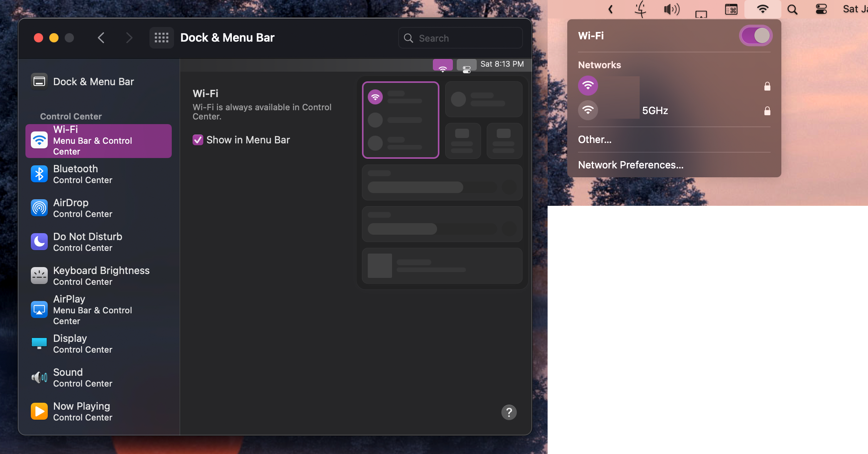This screenshot has height=454, width=868.
Task: Turn off the Wi-Fi toggle switch
Action: pyautogui.click(x=756, y=36)
